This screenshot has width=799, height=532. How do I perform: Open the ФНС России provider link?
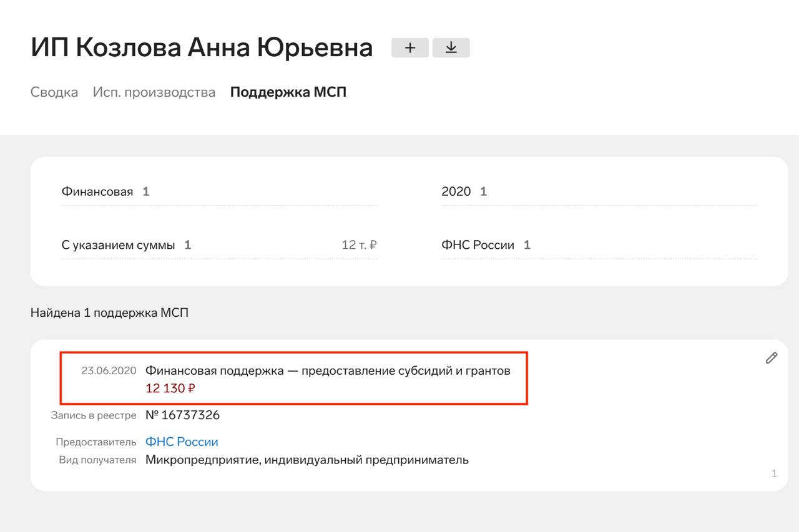(182, 442)
